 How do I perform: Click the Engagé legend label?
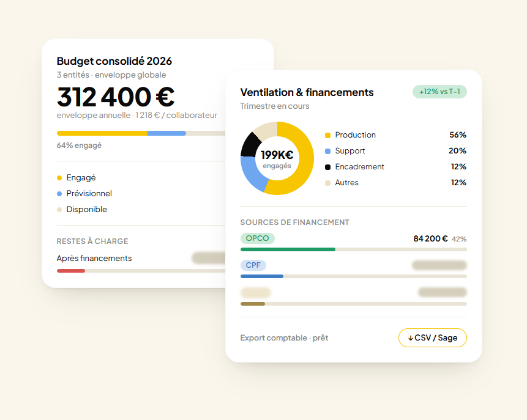pos(81,178)
